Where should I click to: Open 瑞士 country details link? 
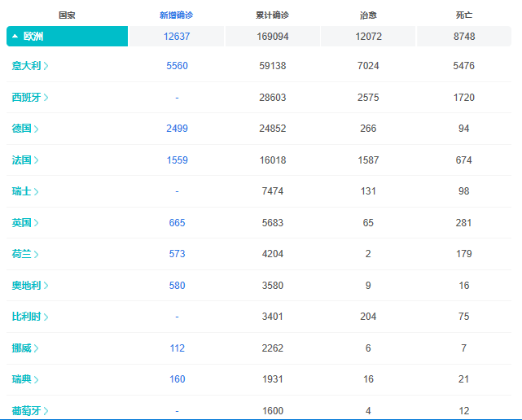(25, 191)
